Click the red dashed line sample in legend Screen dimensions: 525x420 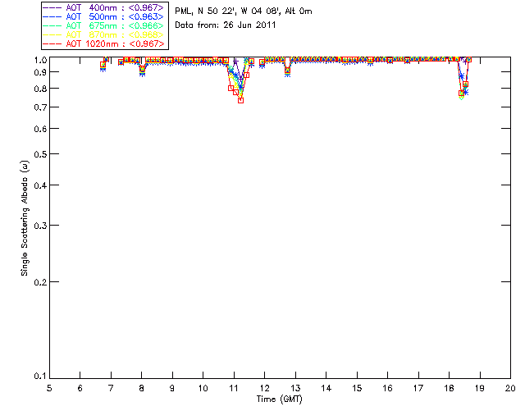(52, 44)
